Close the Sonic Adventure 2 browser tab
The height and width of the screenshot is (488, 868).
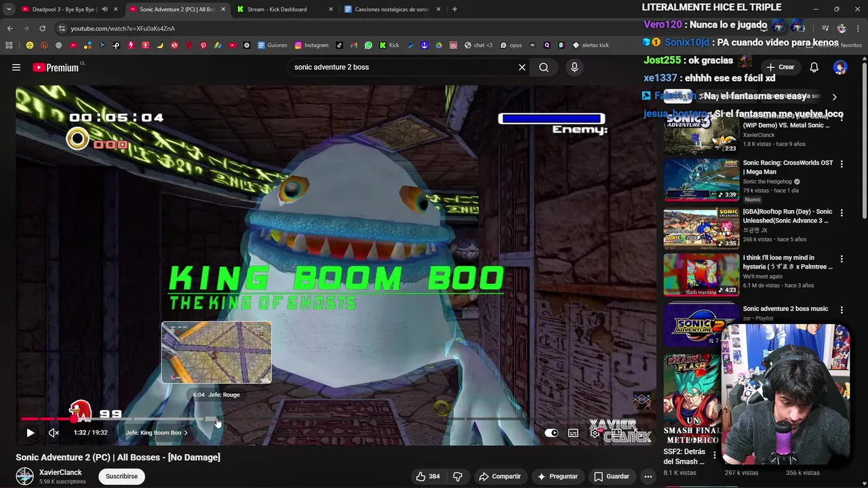[223, 9]
